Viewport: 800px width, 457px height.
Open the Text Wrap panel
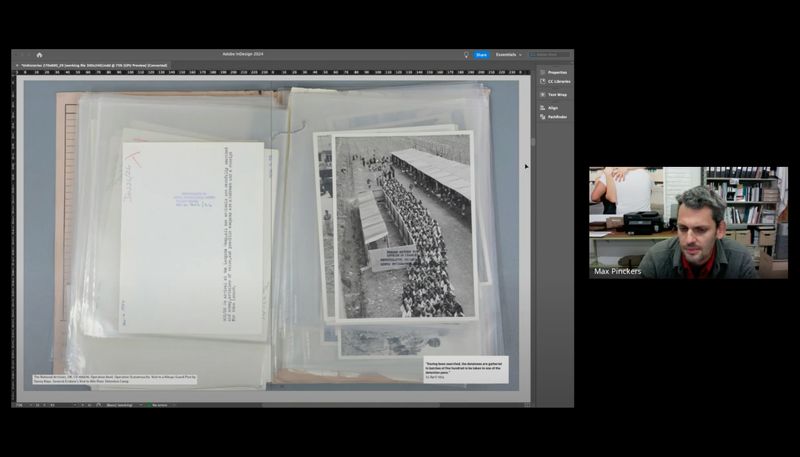pyautogui.click(x=554, y=95)
